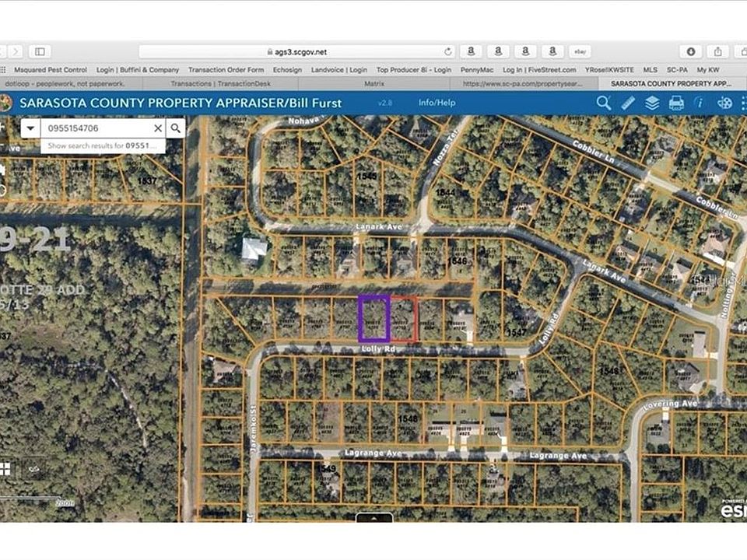Click the printer icon to print map
747x560 pixels.
(676, 103)
